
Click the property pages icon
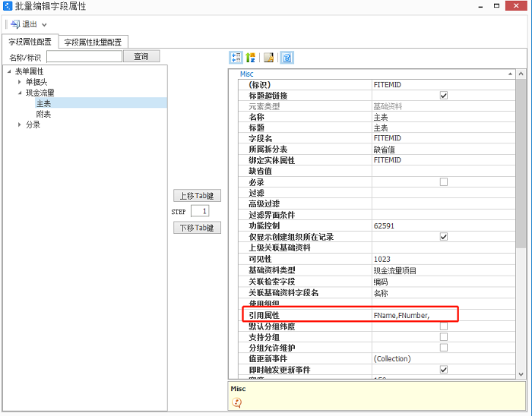(268, 58)
